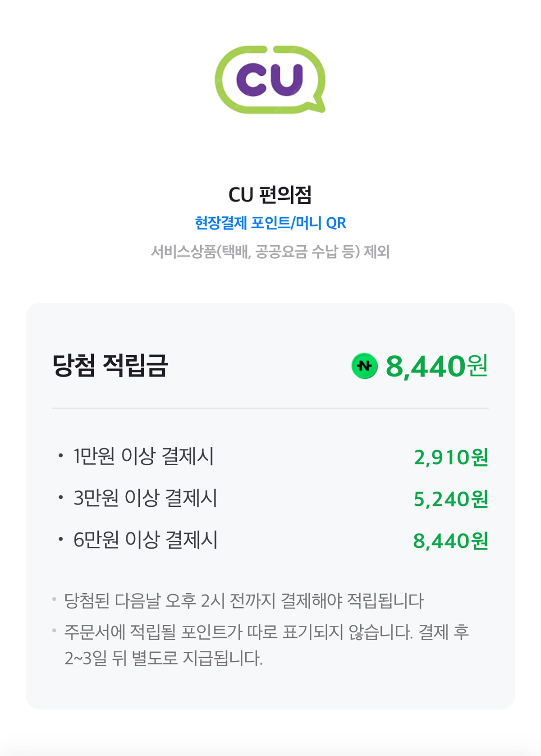541x756 pixels.
Task: Select the 3만원 이상 결제시 row
Action: coord(145,498)
